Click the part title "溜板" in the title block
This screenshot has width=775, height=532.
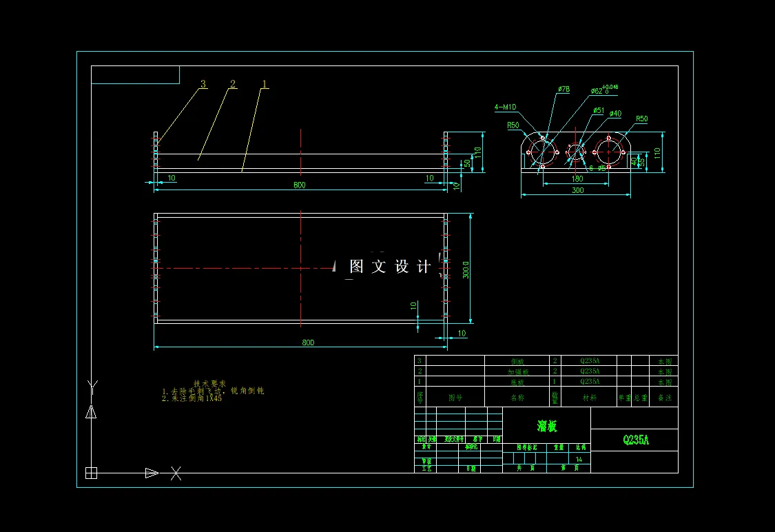click(x=546, y=426)
